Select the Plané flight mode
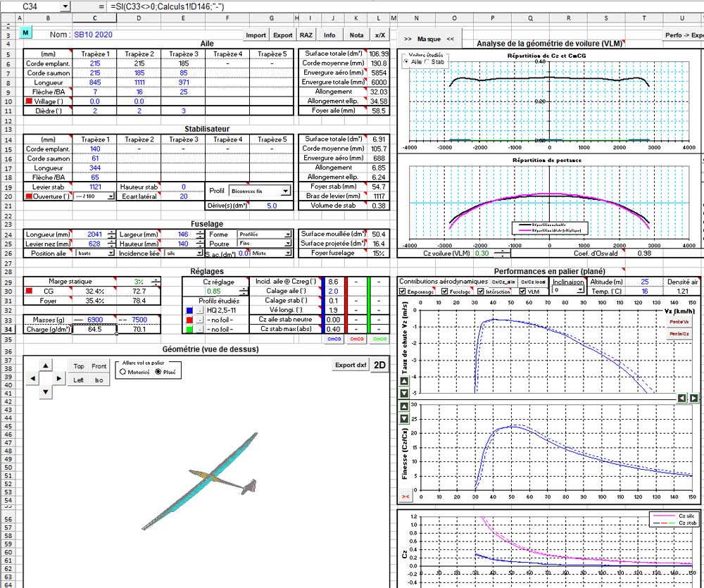This screenshot has width=704, height=588. tap(158, 372)
